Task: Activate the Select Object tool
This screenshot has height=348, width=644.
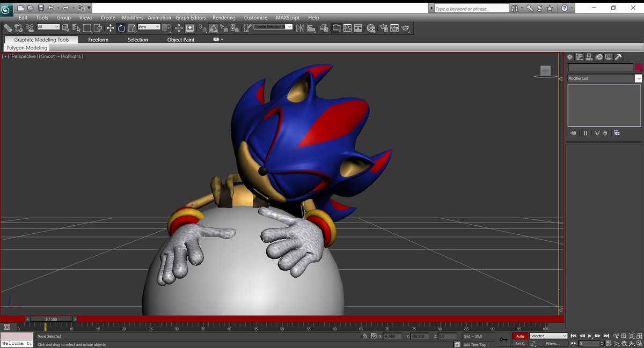Action: tap(65, 27)
